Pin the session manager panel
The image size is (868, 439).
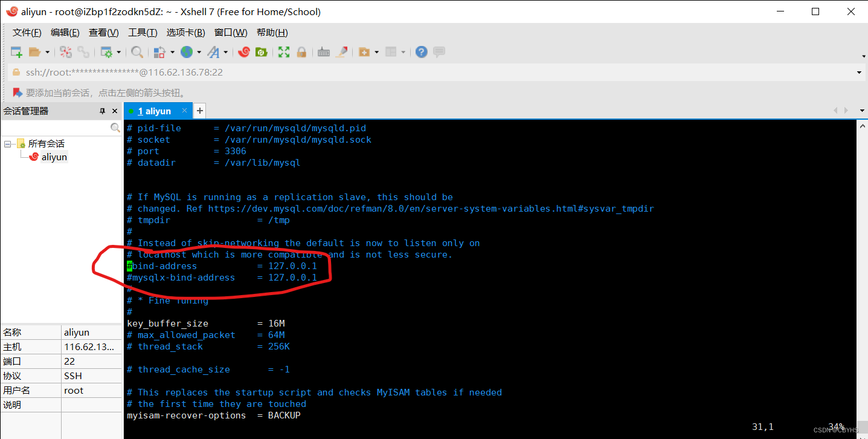coord(103,111)
